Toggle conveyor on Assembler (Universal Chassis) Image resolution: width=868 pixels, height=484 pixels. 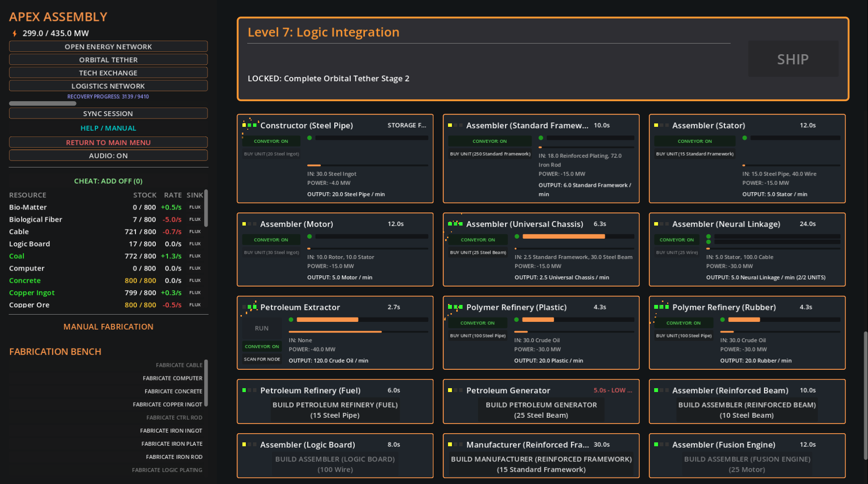tap(478, 240)
